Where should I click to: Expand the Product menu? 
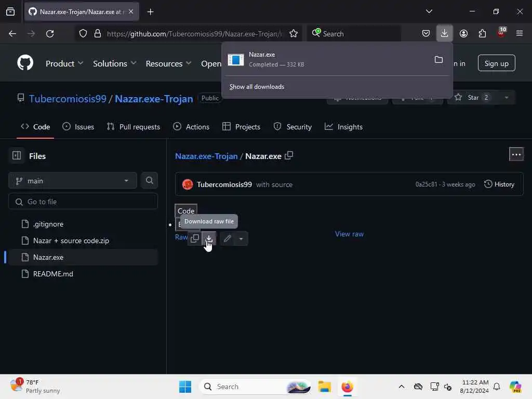64,63
